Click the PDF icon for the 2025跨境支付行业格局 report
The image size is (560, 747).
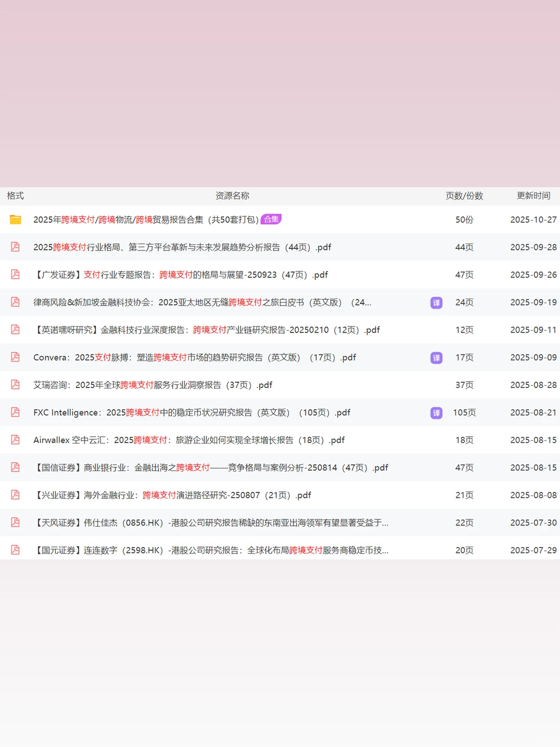(x=16, y=247)
